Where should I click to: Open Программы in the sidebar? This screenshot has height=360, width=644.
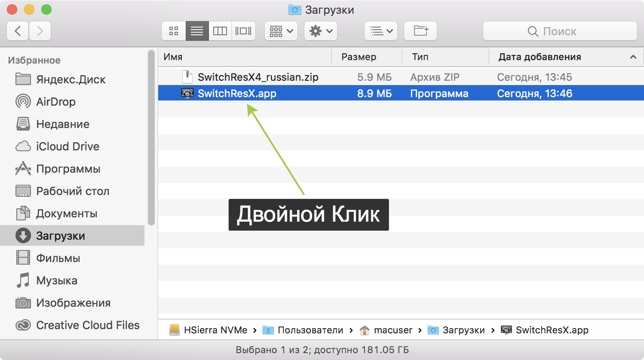coord(72,169)
